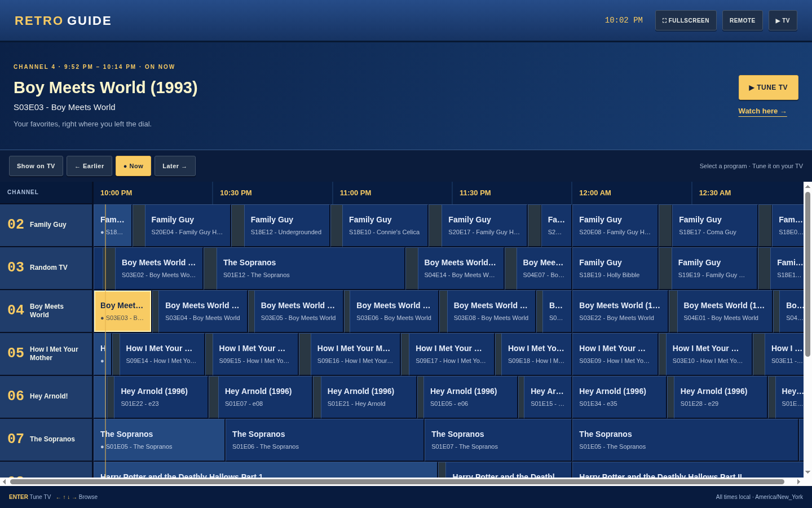
Task: Tune TV to Boy Meets World
Action: coord(768,87)
